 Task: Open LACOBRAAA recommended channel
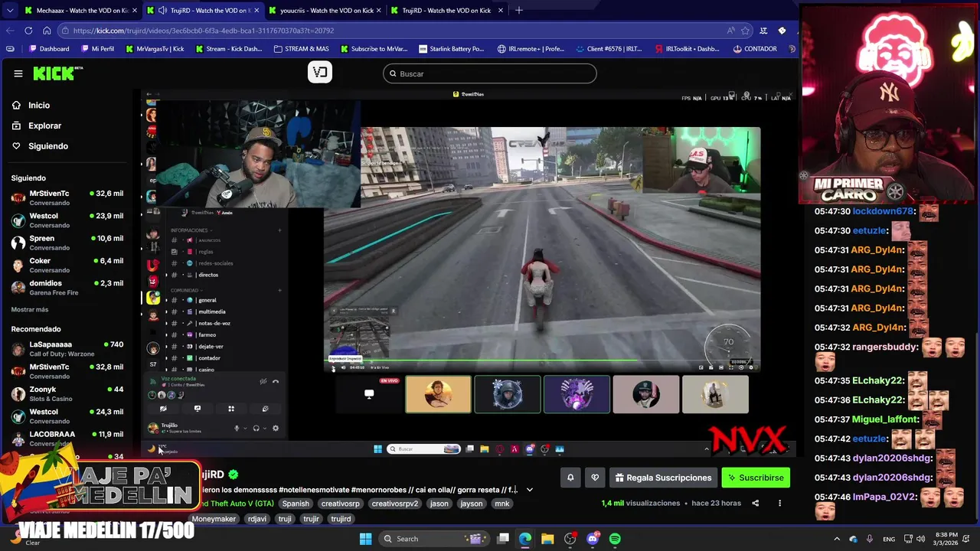click(x=67, y=439)
